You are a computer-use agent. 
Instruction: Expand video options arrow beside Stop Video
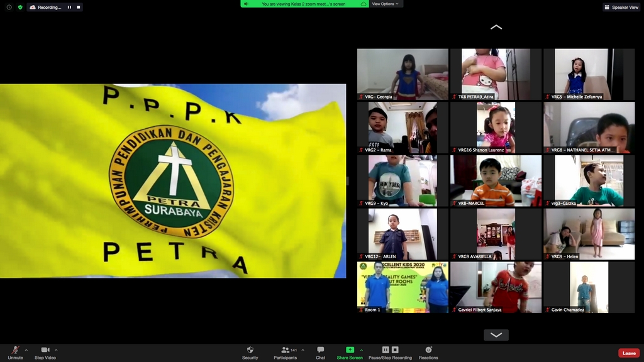56,350
